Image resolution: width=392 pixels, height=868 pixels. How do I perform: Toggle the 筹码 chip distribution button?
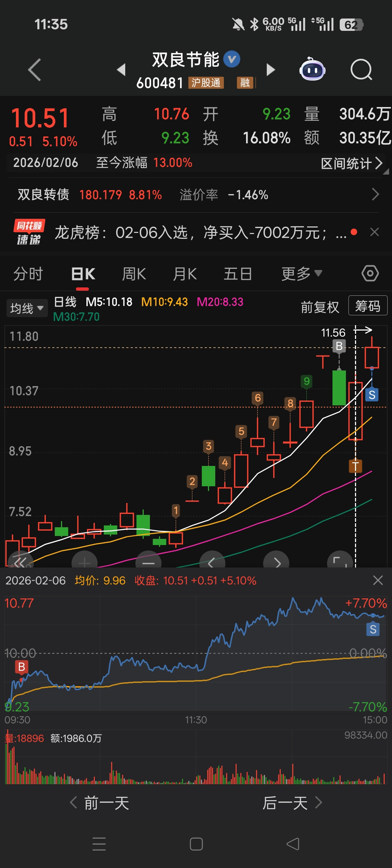(x=368, y=306)
